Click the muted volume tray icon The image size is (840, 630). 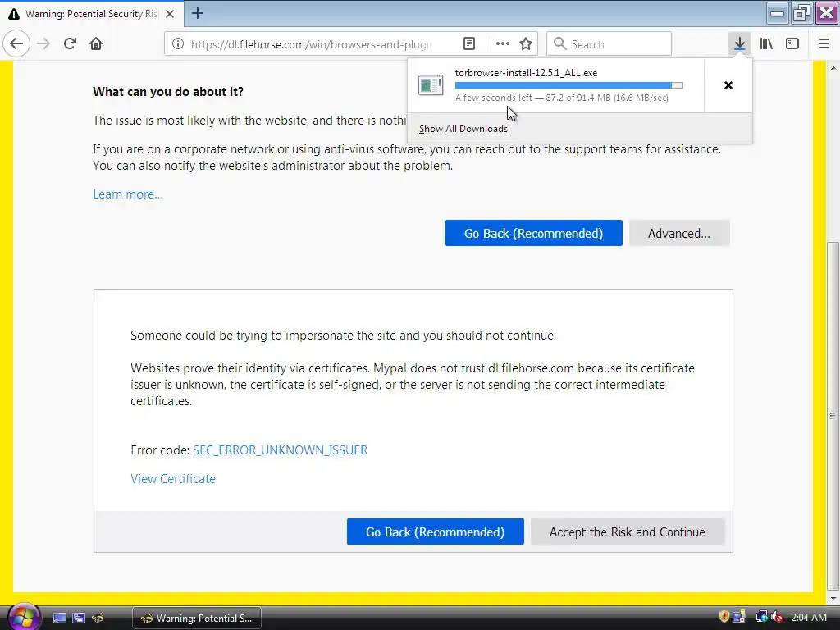[778, 617]
